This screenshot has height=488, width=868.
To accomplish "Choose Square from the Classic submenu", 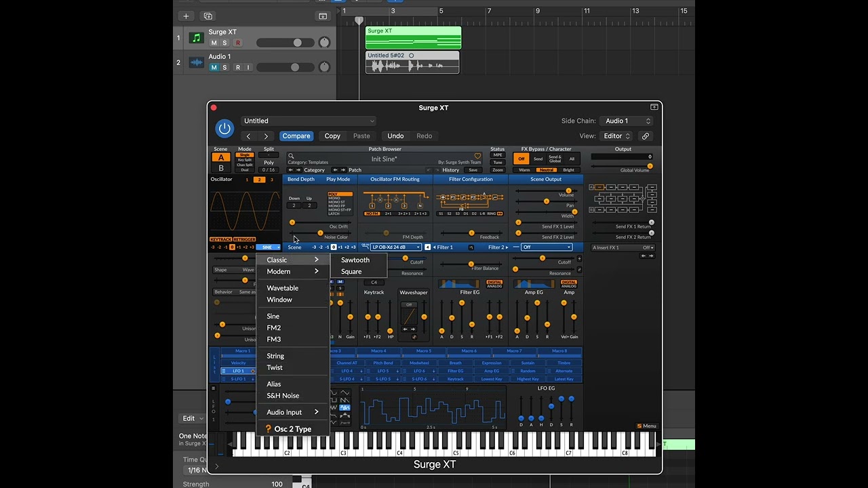I will point(351,271).
